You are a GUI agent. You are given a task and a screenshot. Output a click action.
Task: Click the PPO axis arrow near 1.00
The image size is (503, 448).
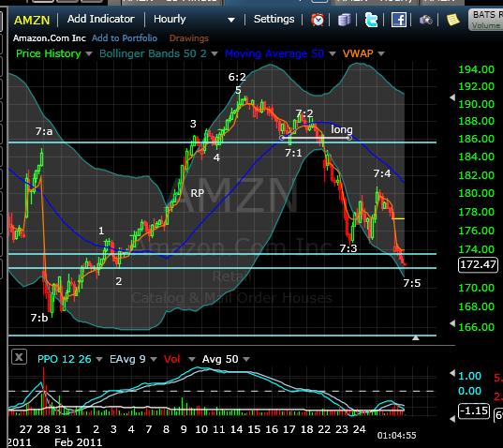pos(452,373)
